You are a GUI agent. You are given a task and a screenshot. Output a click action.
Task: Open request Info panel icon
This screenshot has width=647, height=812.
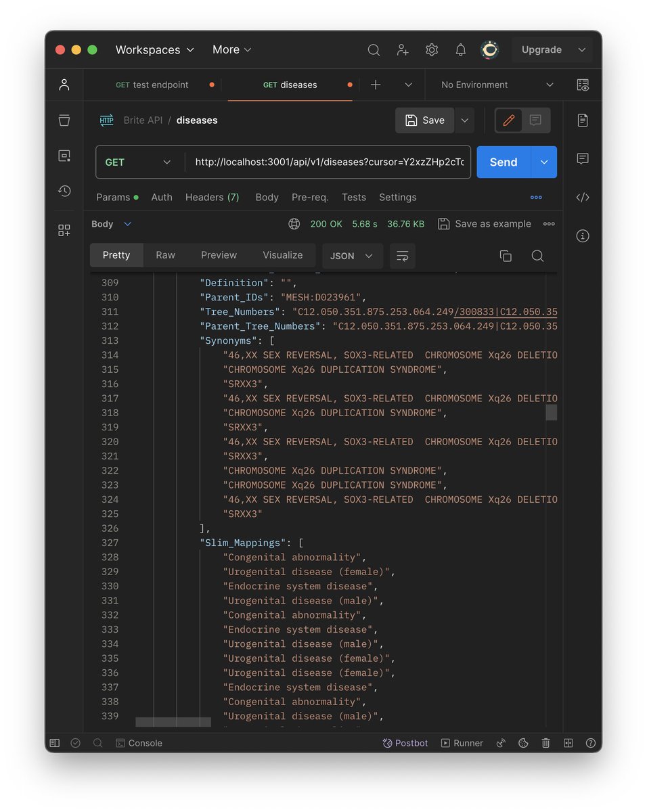(583, 236)
